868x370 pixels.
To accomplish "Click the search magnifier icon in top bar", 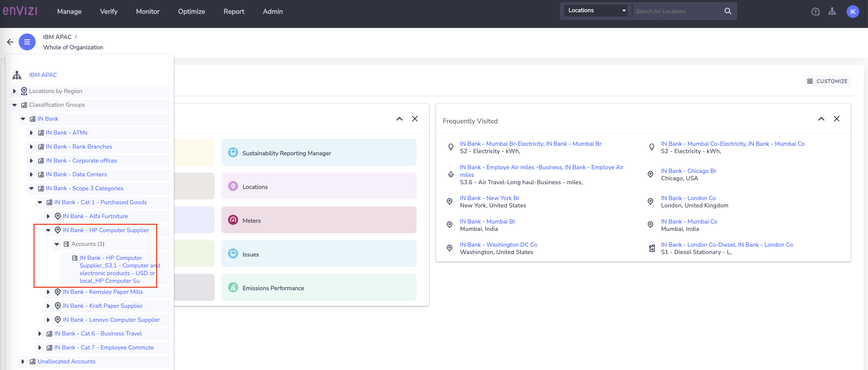I will 727,11.
